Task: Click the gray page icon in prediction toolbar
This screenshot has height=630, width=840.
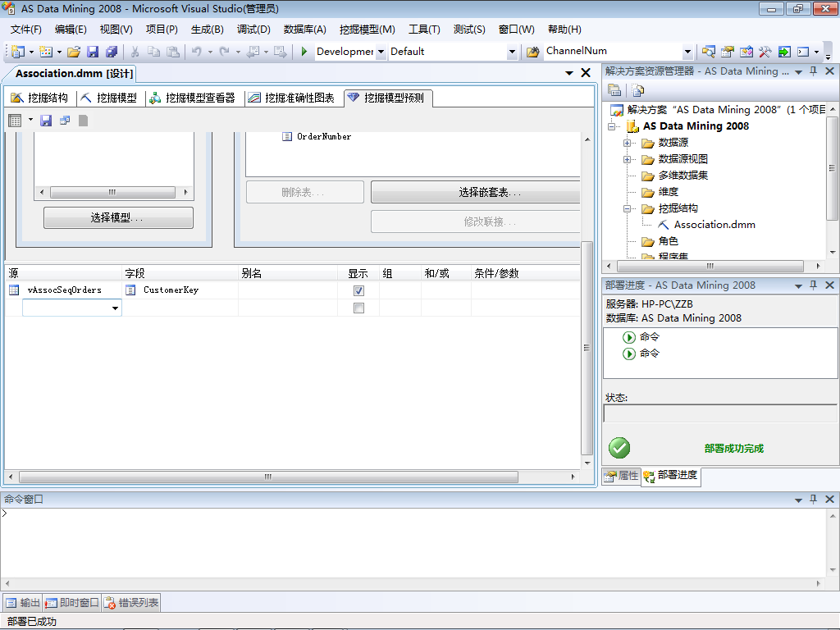Action: click(x=83, y=121)
